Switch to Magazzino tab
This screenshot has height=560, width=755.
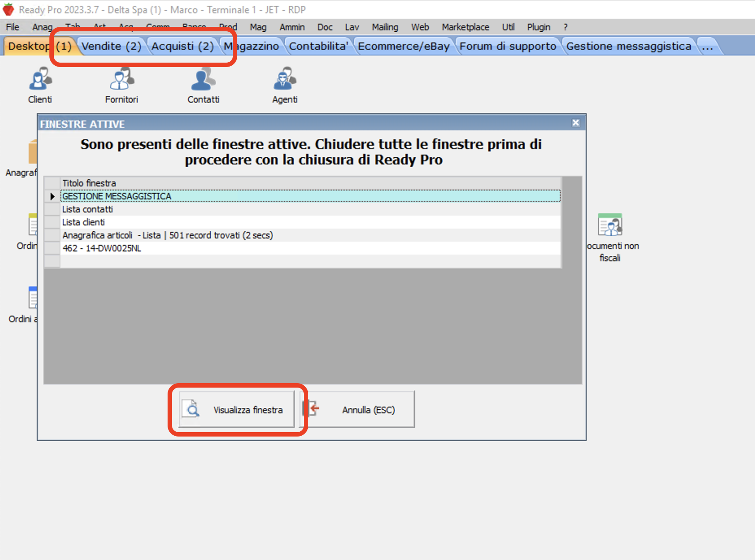(x=251, y=46)
